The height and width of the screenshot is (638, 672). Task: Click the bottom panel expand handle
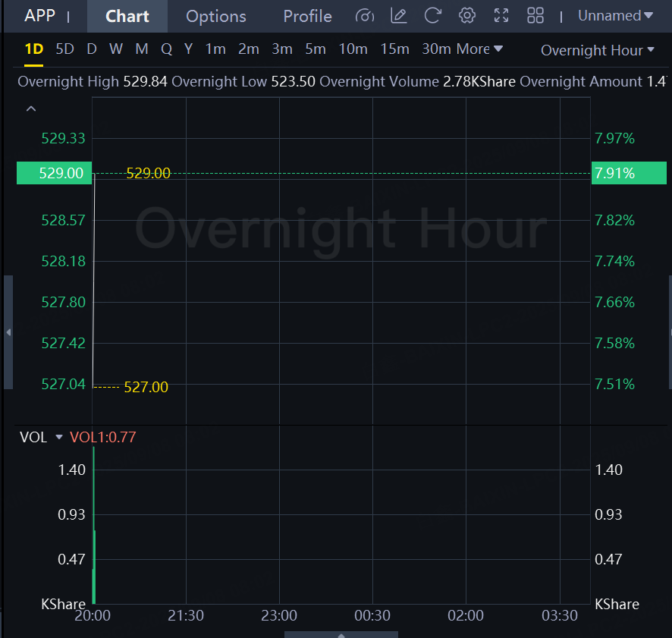[341, 634]
